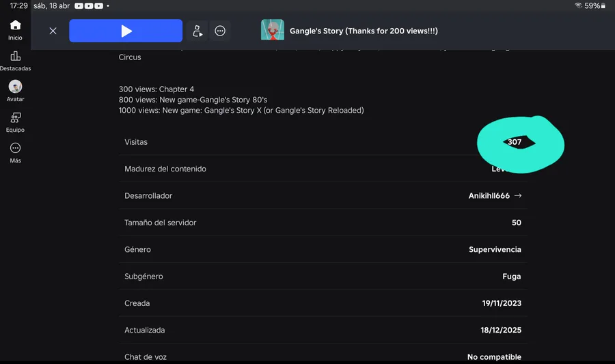This screenshot has height=364, width=615.
Task: Tap the battery 59% indicator
Action: 595,6
